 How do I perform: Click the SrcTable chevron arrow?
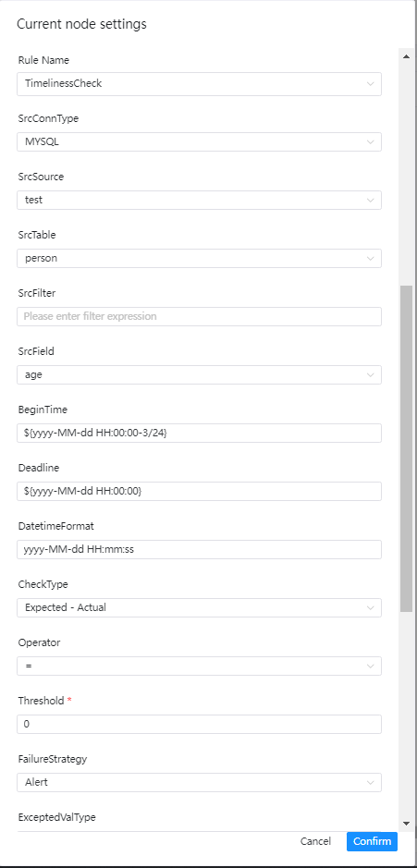click(370, 258)
